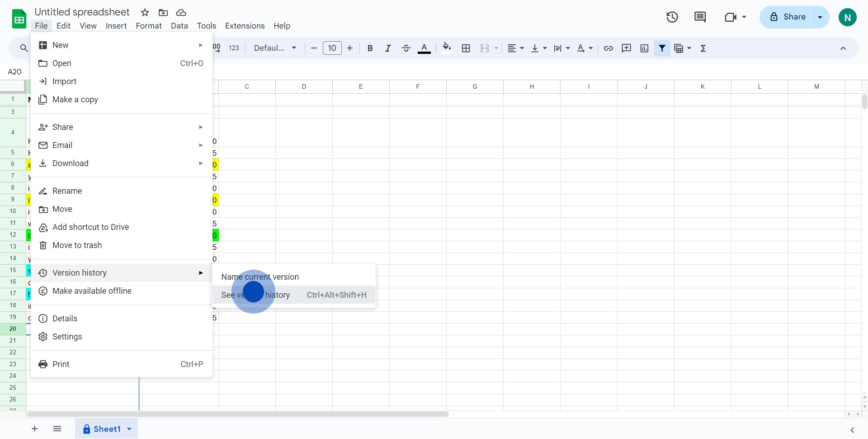Click the functions sigma icon
868x439 pixels.
point(703,48)
